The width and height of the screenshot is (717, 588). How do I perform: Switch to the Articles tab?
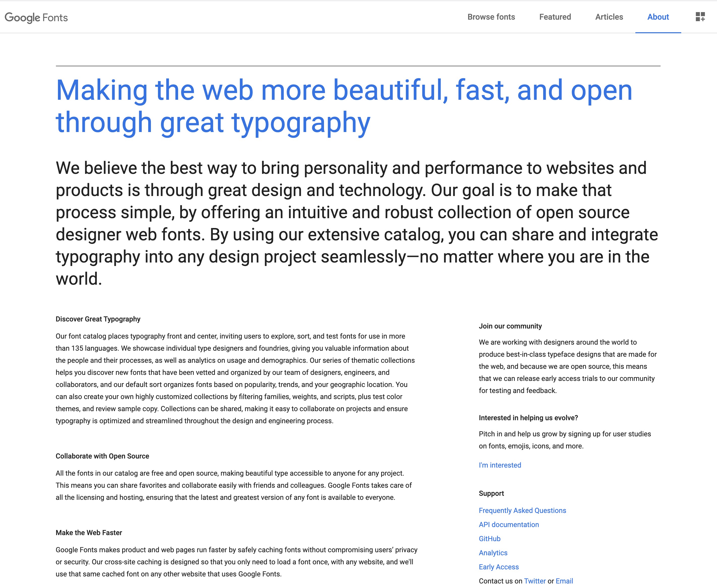tap(609, 17)
